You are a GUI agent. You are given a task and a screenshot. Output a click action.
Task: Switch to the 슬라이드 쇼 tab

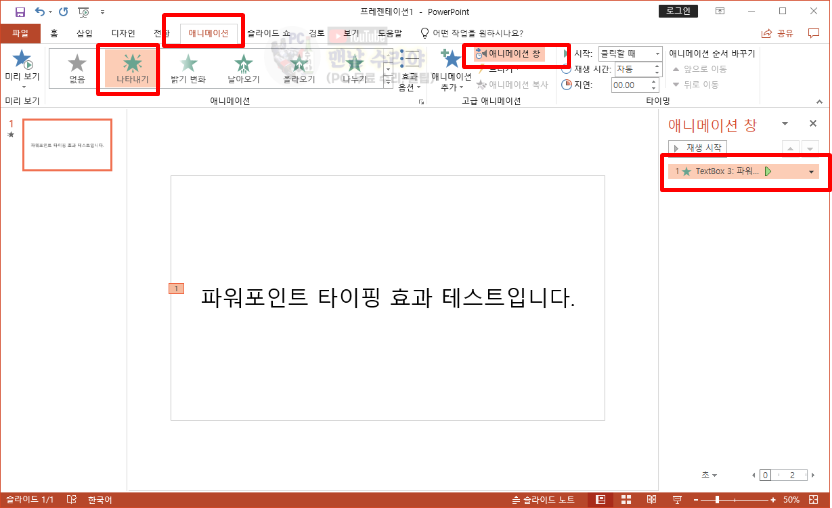coord(268,33)
